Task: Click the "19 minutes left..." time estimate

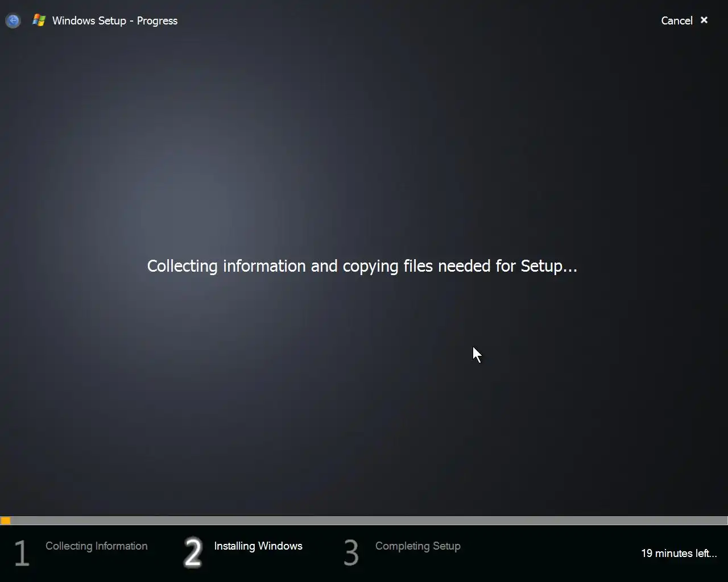Action: tap(679, 553)
